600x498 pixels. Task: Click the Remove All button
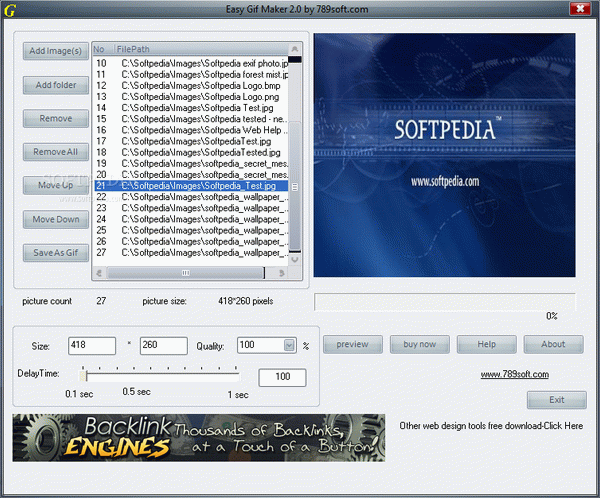(56, 152)
